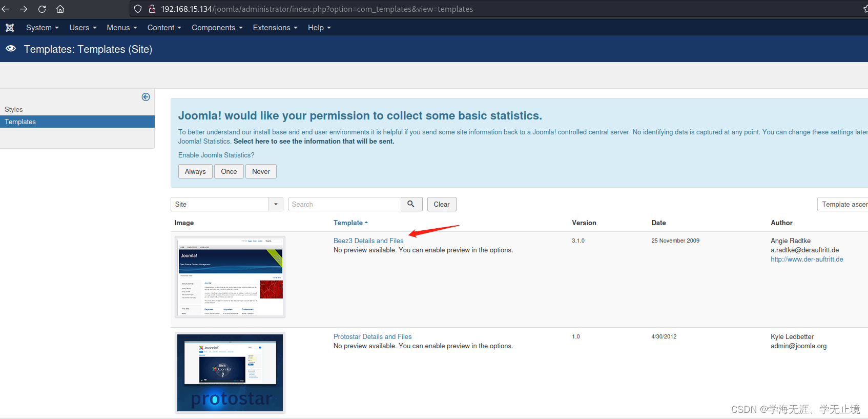Click the template Search input field

click(x=345, y=204)
